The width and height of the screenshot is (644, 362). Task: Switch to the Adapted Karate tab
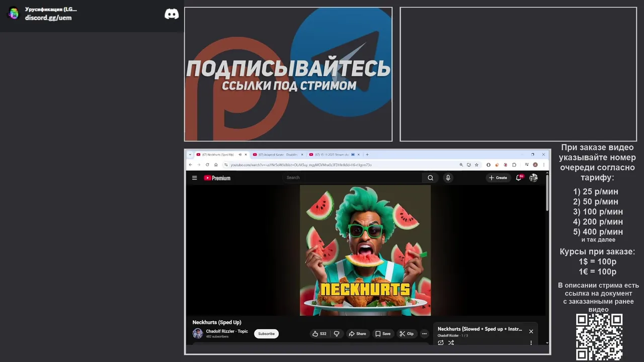(x=278, y=154)
